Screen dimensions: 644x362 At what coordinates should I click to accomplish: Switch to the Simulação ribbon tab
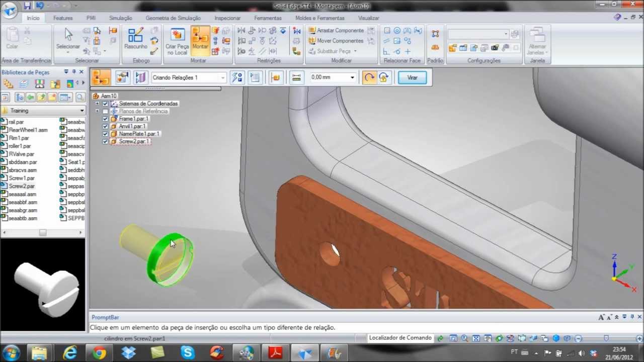(121, 18)
